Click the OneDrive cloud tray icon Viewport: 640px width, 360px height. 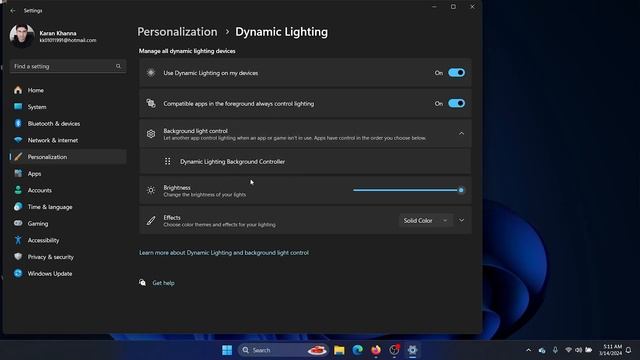coord(542,350)
